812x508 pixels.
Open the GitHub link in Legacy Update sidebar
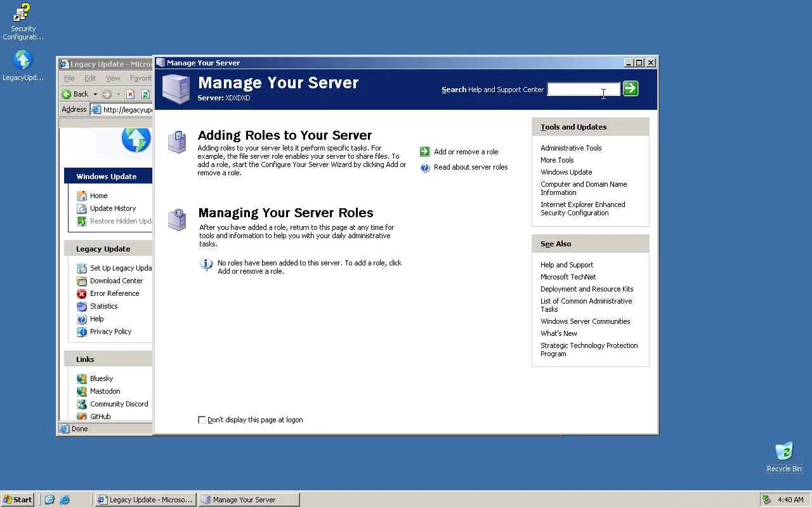[x=100, y=417]
